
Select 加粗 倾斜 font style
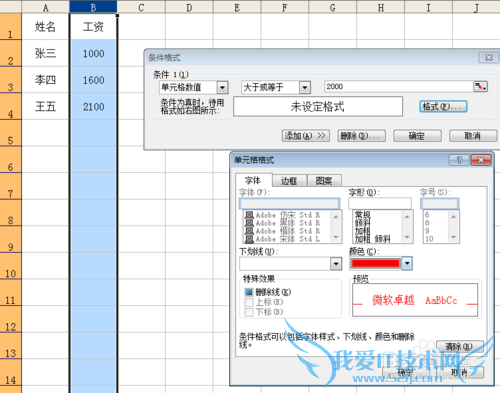pyautogui.click(x=373, y=239)
